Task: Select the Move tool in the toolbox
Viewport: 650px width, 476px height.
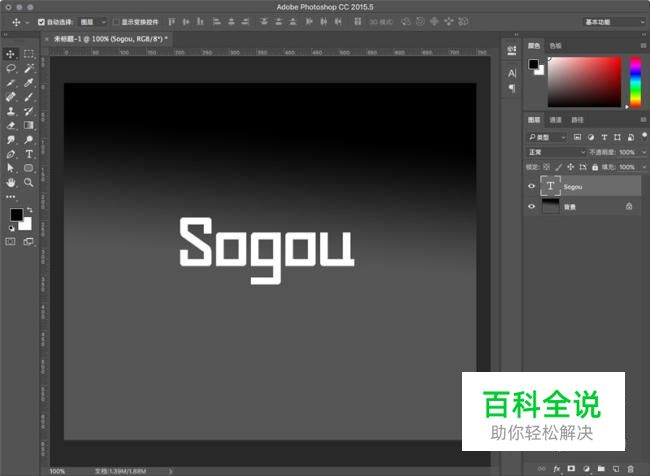Action: coord(11,54)
